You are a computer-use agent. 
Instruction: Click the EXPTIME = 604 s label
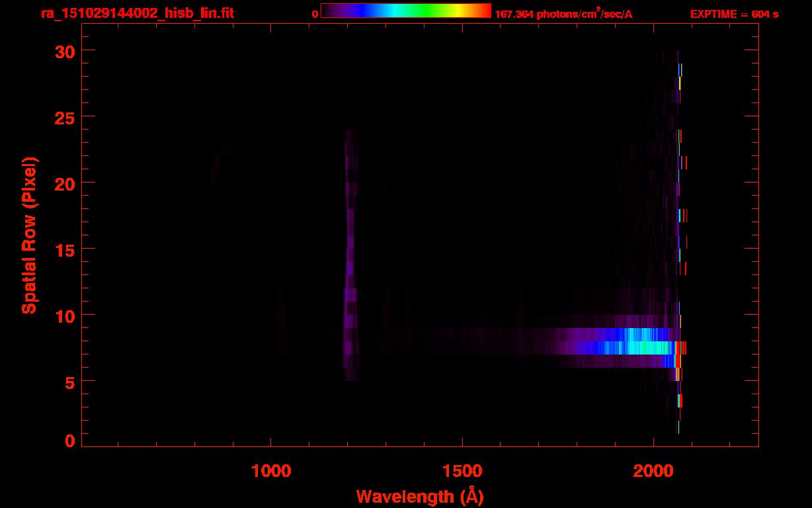click(735, 15)
